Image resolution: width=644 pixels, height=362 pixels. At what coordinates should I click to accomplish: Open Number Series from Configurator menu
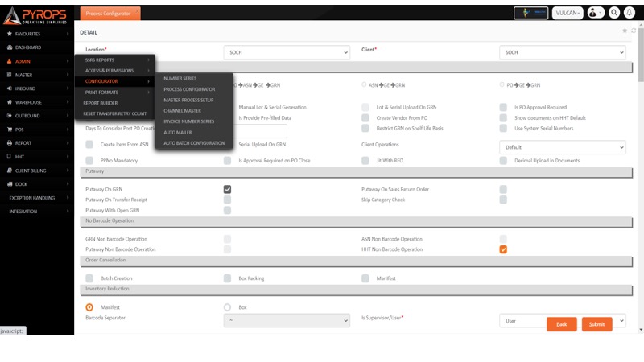pos(180,78)
